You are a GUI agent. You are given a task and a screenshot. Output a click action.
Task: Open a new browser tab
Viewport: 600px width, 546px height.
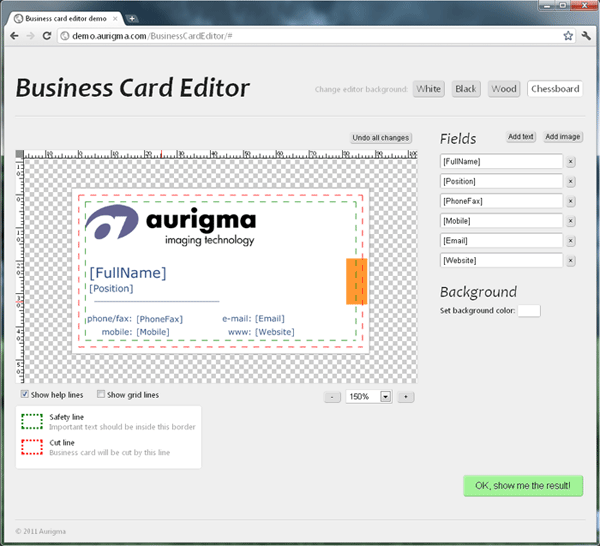[x=132, y=18]
